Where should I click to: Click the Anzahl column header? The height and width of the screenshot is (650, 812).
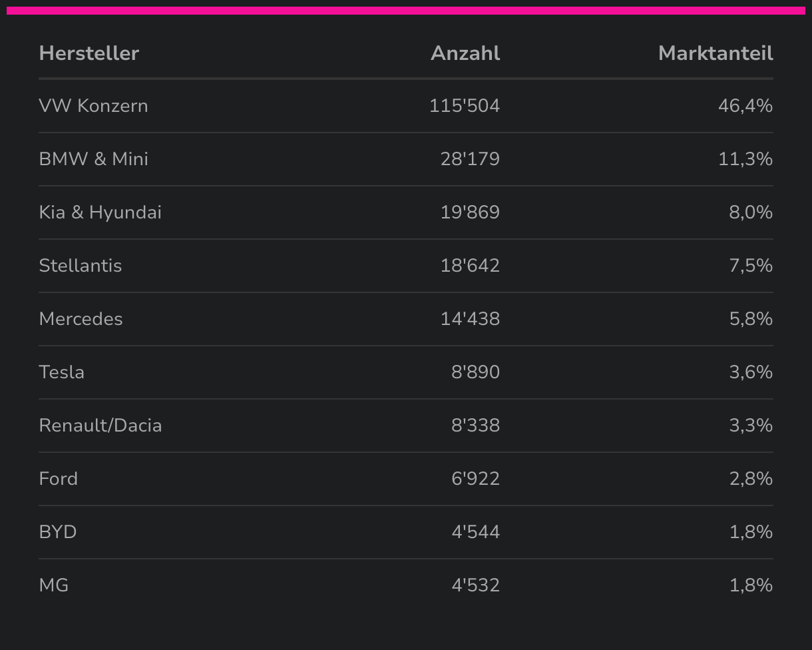pyautogui.click(x=465, y=53)
